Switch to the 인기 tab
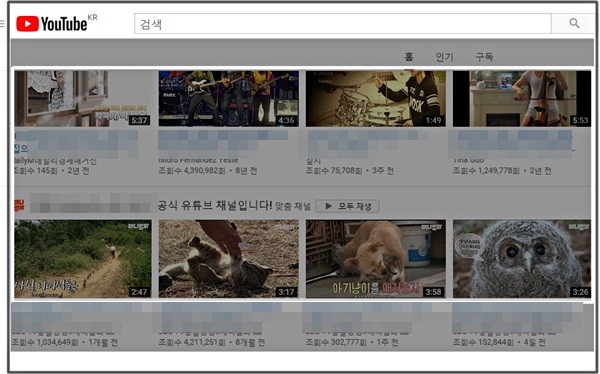The height and width of the screenshot is (374, 600). pyautogui.click(x=444, y=57)
